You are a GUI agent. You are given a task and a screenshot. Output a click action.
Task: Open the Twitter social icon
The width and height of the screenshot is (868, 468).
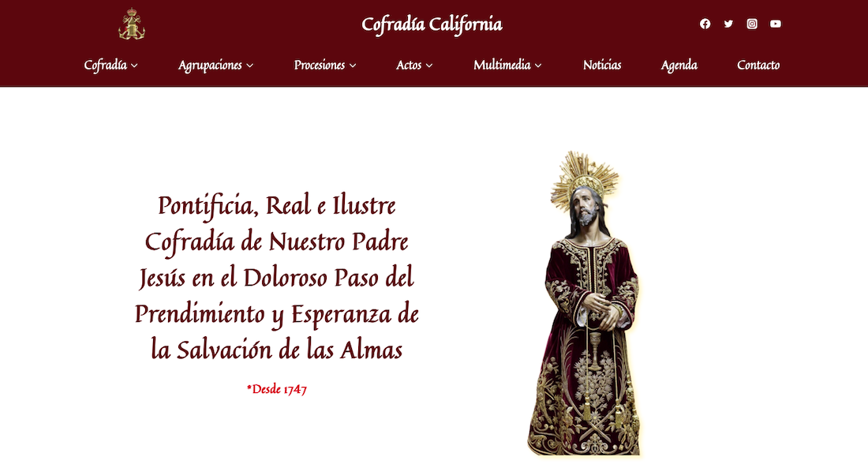(x=728, y=24)
